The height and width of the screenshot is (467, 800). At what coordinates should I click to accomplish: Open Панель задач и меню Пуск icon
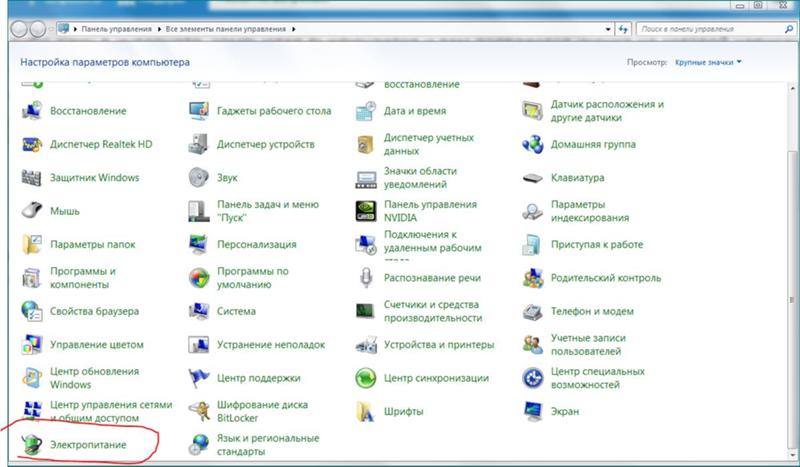[x=198, y=211]
